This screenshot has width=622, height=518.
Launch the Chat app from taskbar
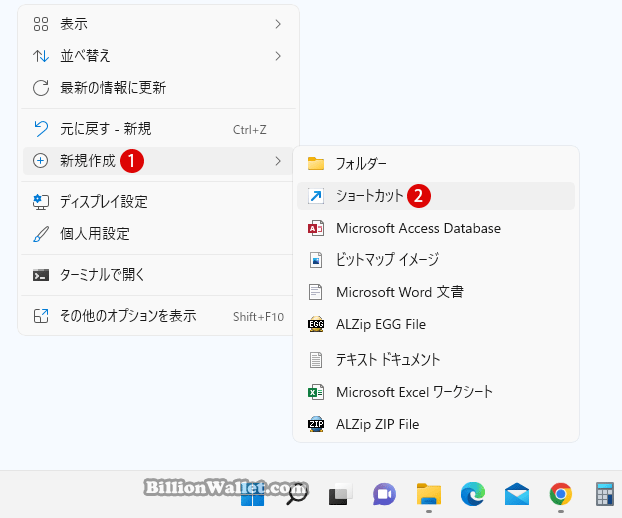pyautogui.click(x=384, y=494)
